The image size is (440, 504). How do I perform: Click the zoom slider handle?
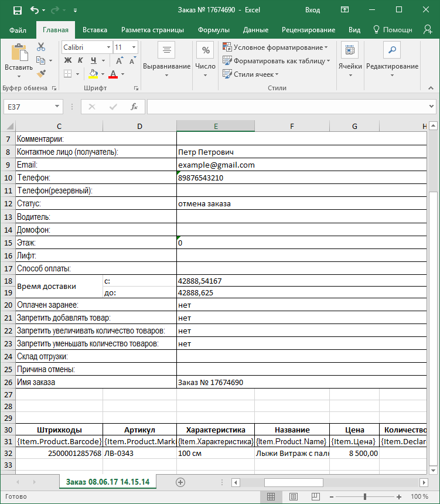point(365,496)
